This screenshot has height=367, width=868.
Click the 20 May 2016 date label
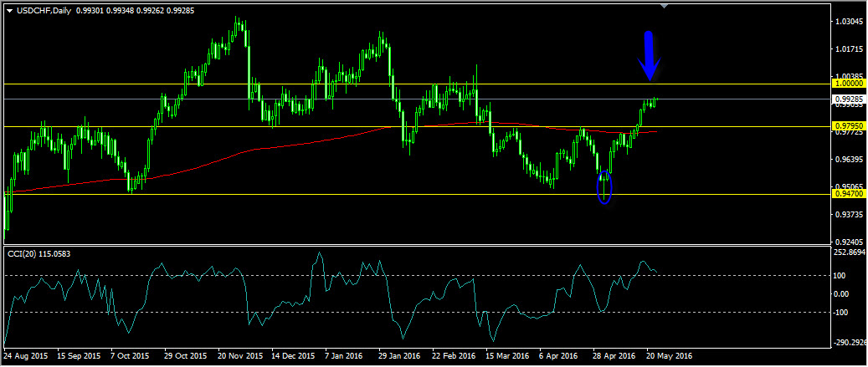[670, 356]
